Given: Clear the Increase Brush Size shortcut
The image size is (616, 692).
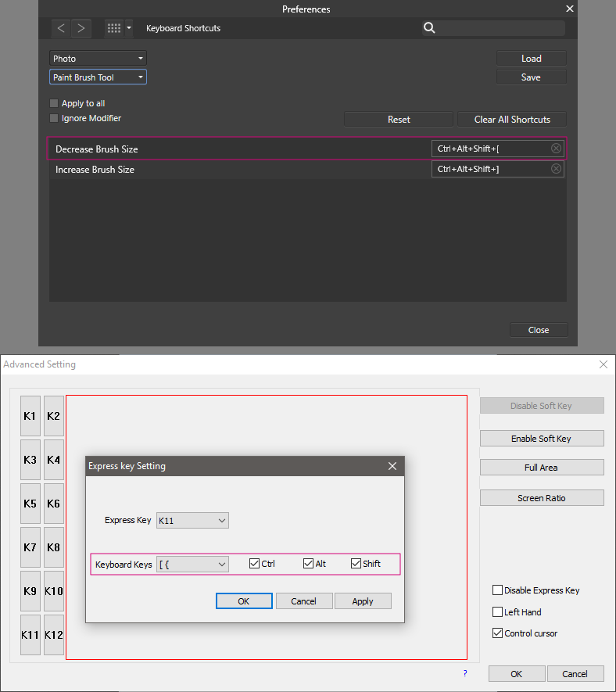Looking at the screenshot, I should (x=556, y=169).
